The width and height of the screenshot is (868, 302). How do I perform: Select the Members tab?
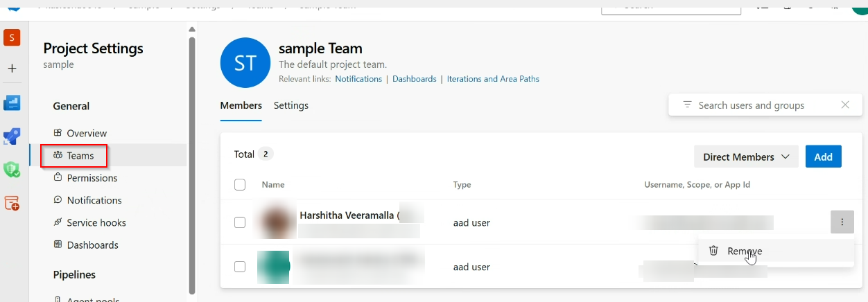241,106
